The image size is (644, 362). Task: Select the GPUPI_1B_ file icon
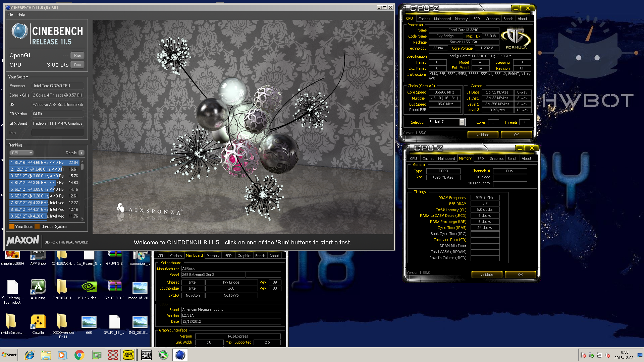pyautogui.click(x=114, y=324)
